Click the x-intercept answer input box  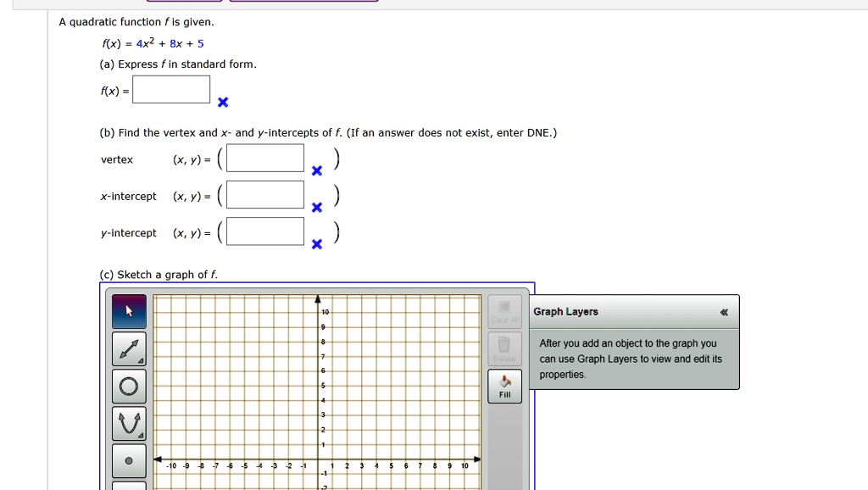pyautogui.click(x=264, y=194)
